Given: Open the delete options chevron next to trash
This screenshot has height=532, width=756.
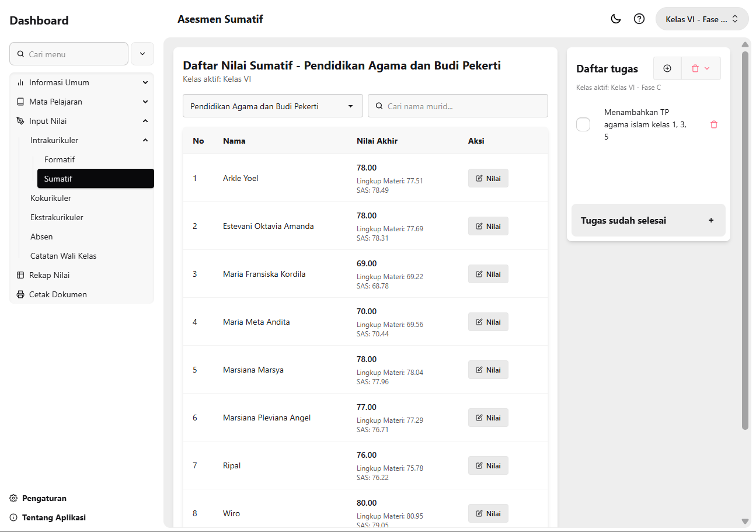Looking at the screenshot, I should [709, 68].
